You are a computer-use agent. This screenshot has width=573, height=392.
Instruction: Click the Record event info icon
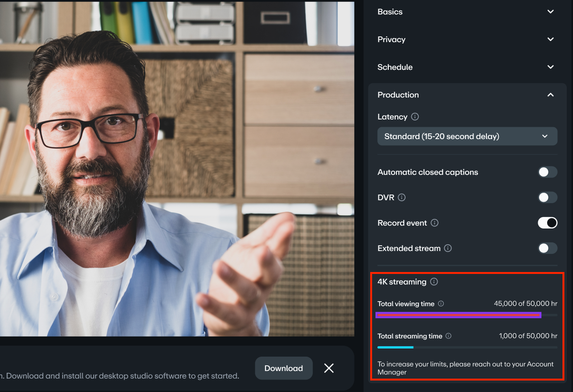[434, 223]
